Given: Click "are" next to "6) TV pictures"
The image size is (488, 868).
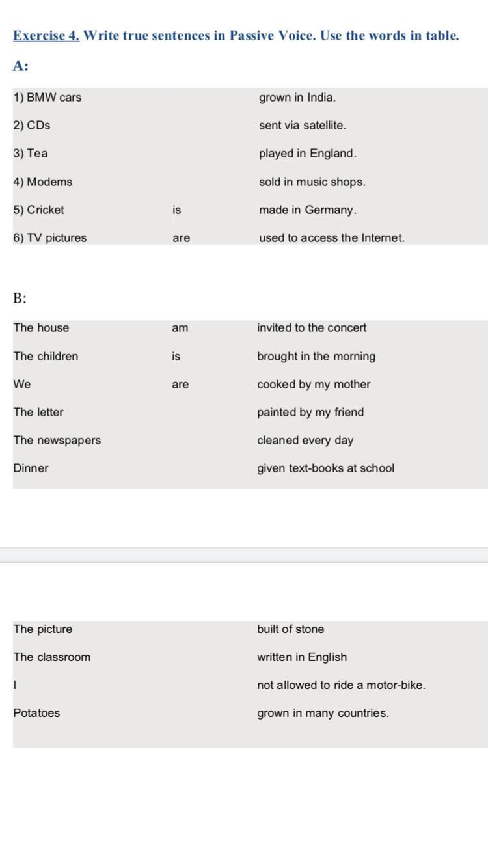Looking at the screenshot, I should click(182, 238).
